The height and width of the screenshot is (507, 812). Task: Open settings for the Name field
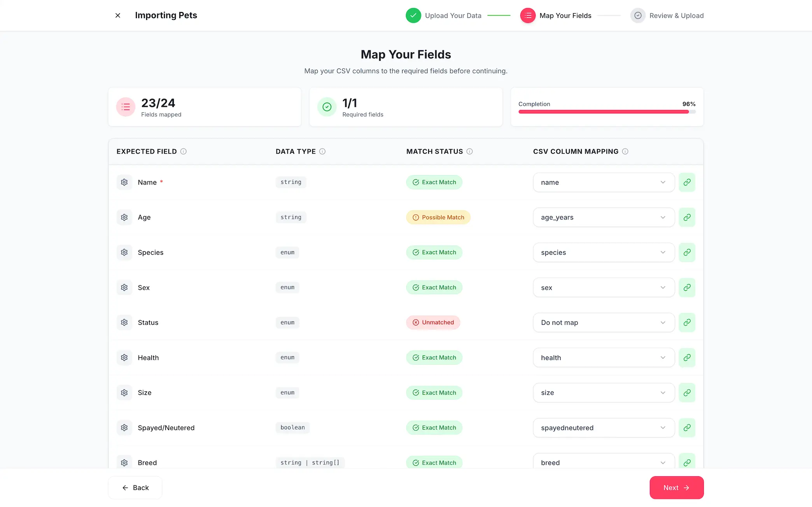pos(124,182)
